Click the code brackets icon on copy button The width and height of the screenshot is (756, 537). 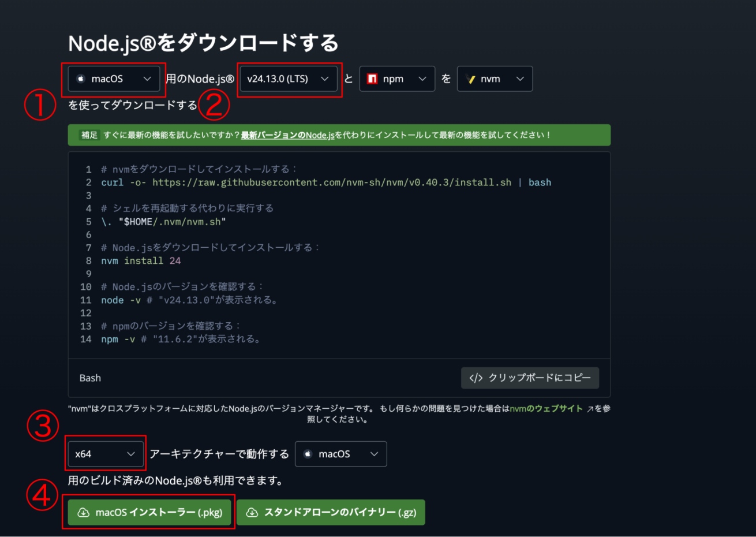point(476,378)
